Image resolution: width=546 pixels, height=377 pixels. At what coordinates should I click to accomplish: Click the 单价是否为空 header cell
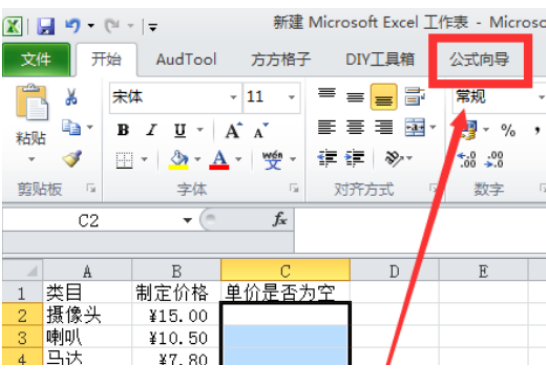point(286,292)
